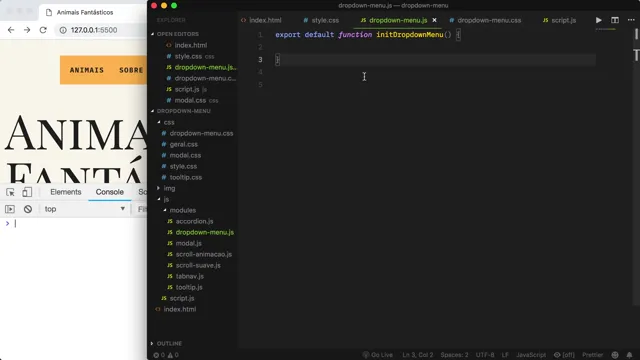Open tooltip.js in the modules folder
The height and width of the screenshot is (360, 640).
pyautogui.click(x=189, y=287)
